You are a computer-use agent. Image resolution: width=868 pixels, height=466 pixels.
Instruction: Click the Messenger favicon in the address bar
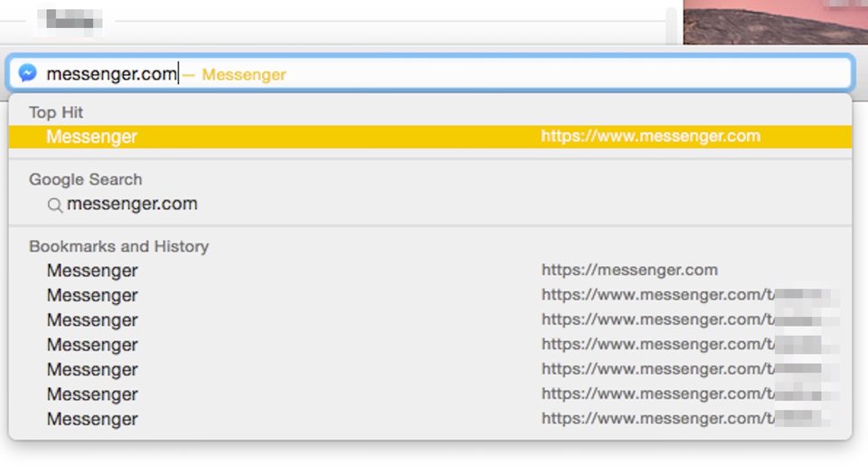point(28,73)
